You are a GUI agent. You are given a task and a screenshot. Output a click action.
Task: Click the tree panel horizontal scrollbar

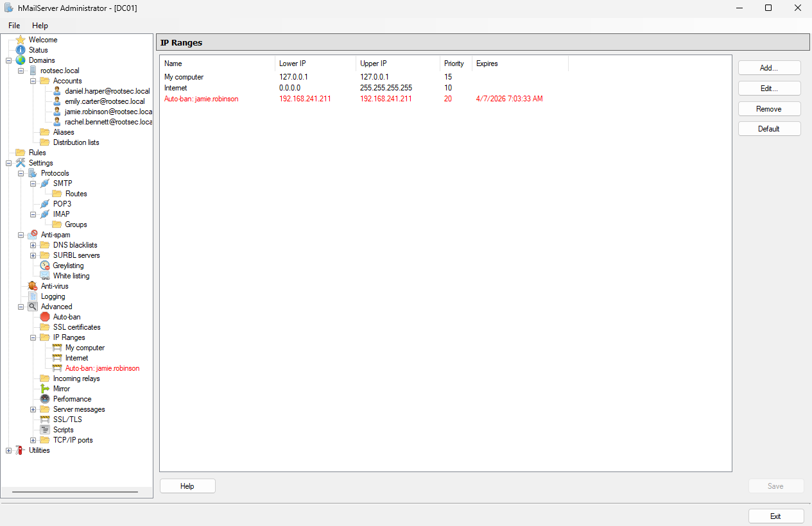coord(75,492)
